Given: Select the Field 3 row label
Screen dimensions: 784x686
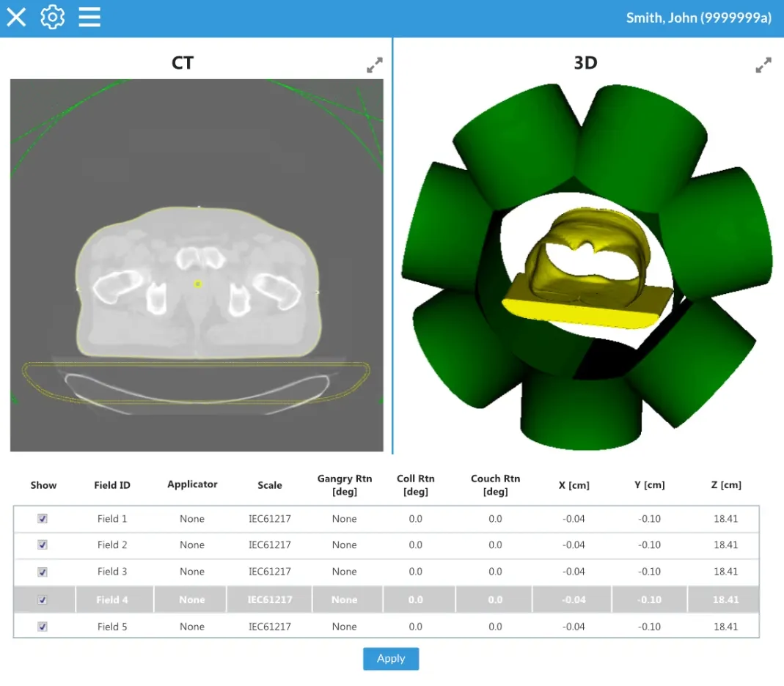Looking at the screenshot, I should tap(112, 571).
